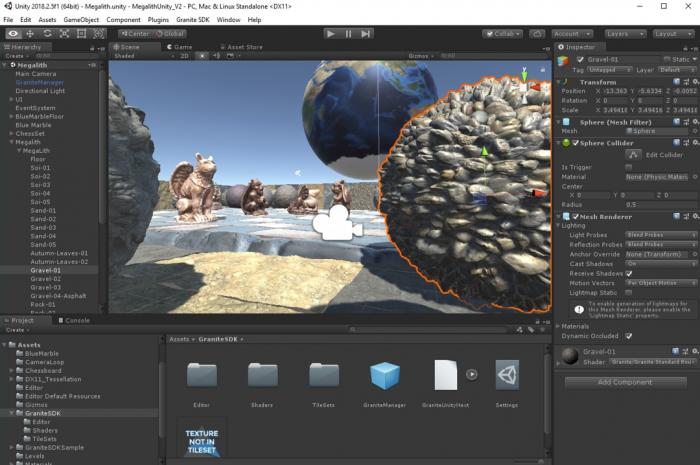Click the Edit Collider icon button
700x465 pixels.
[633, 155]
